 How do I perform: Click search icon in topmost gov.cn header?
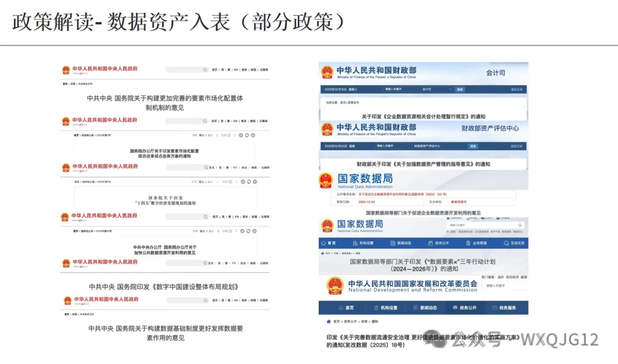pos(205,70)
